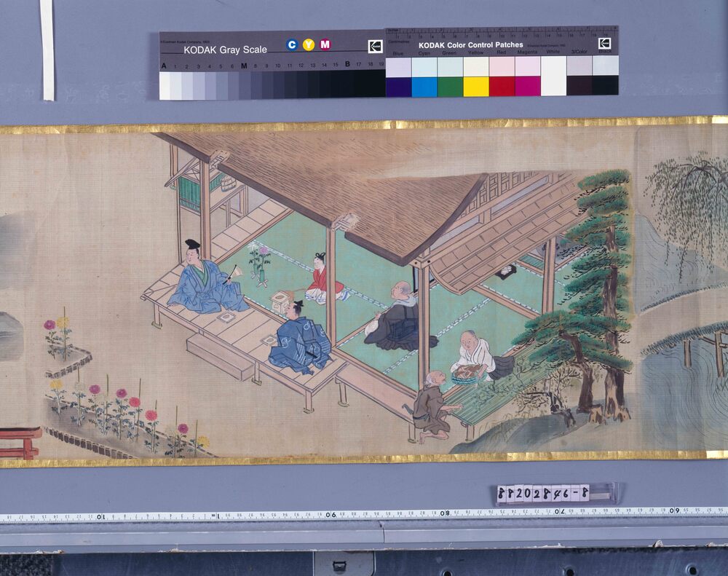
Task: Select the solid yellow color patch
Action: 476,87
